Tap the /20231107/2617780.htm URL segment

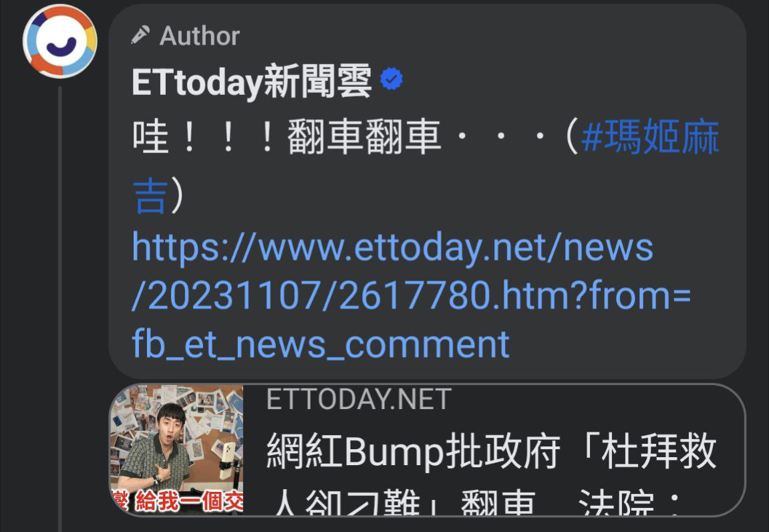(x=359, y=295)
